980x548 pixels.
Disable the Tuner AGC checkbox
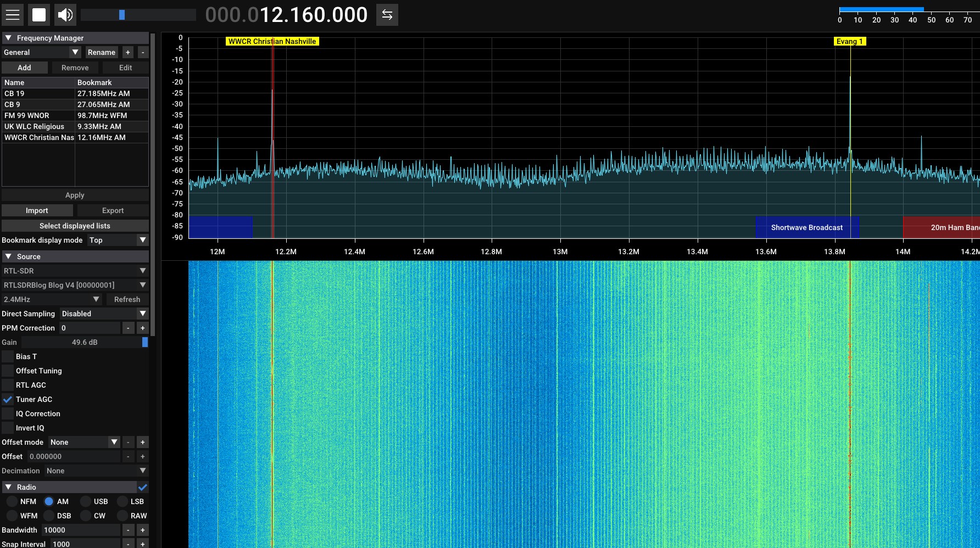8,399
